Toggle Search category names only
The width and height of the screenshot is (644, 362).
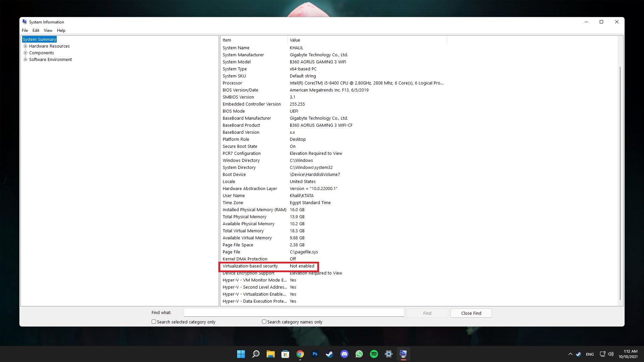tap(264, 322)
